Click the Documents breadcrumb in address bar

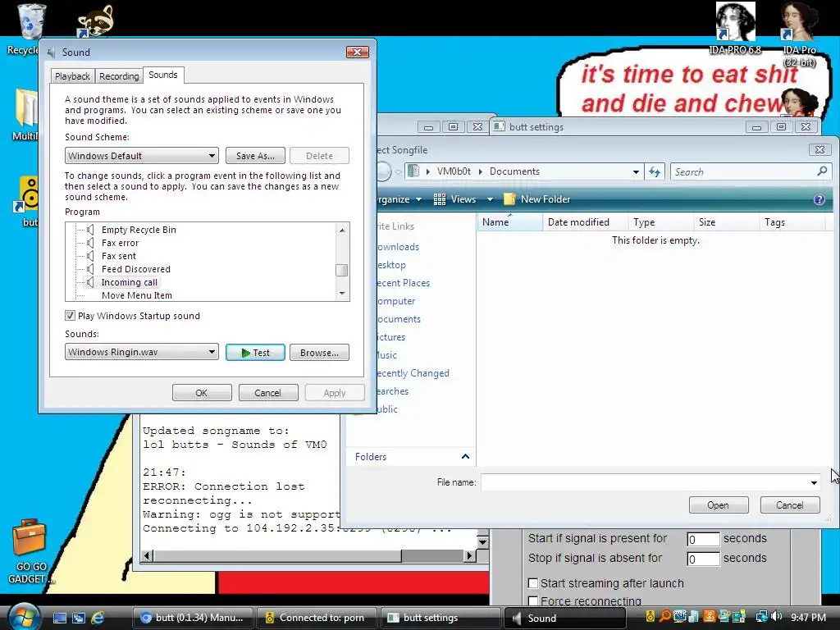[x=514, y=171]
